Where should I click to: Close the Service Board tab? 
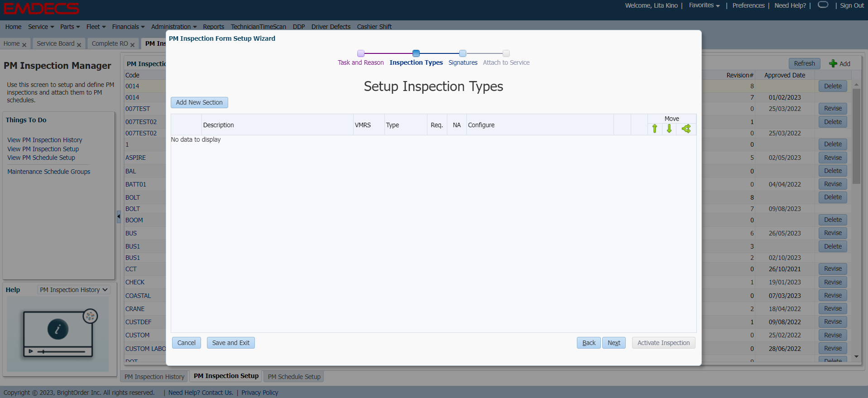pos(79,44)
